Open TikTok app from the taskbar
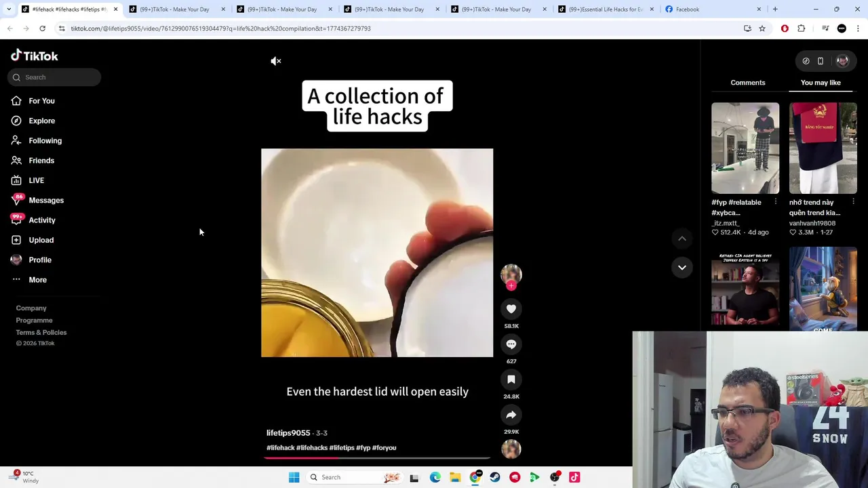Screen dimensions: 868x488 pos(574,477)
